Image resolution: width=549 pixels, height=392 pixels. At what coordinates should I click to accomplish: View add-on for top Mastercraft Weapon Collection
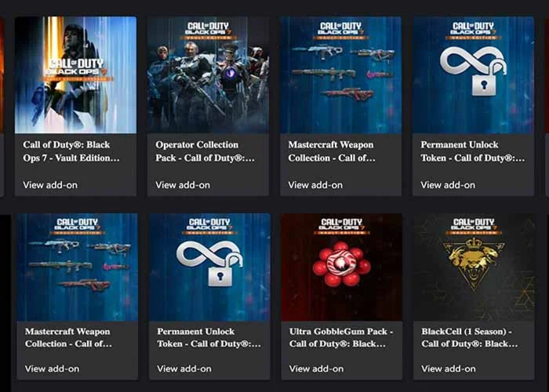pyautogui.click(x=315, y=185)
